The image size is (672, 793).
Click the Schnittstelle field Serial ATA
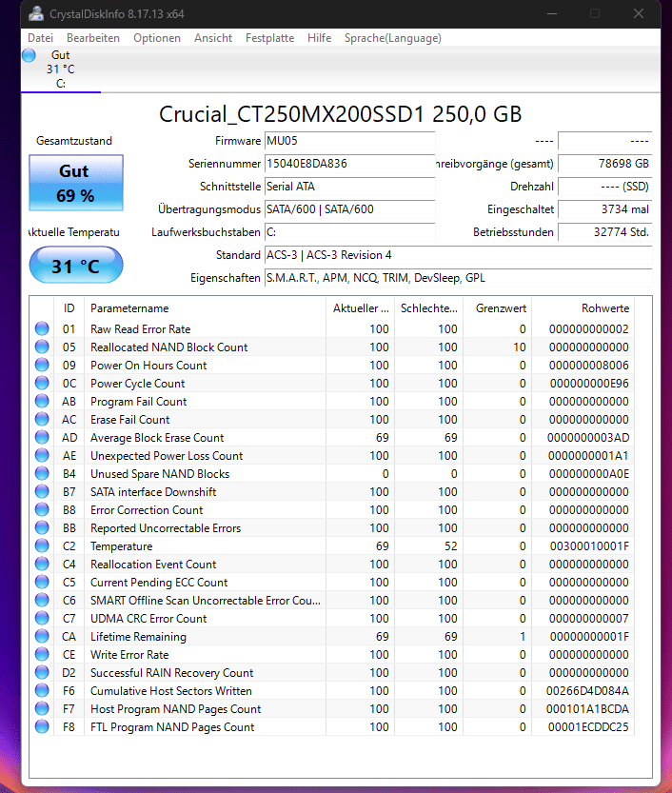(x=349, y=187)
